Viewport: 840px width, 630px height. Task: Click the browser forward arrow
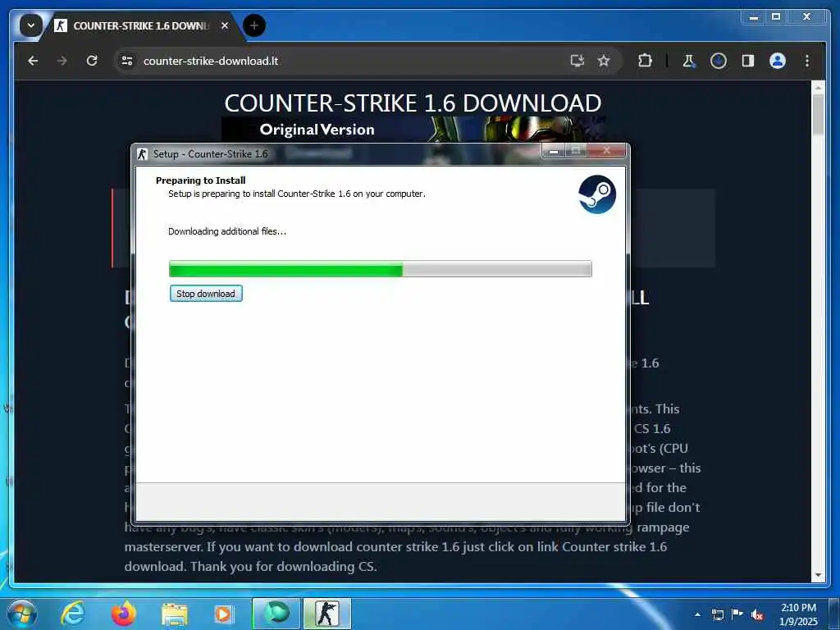[x=62, y=61]
